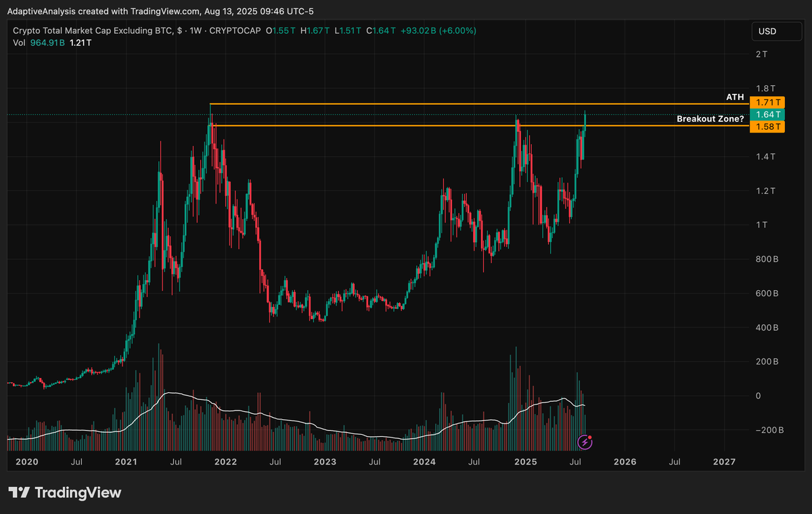This screenshot has height=514, width=812.
Task: Click the high value H1.67 T
Action: [315, 30]
